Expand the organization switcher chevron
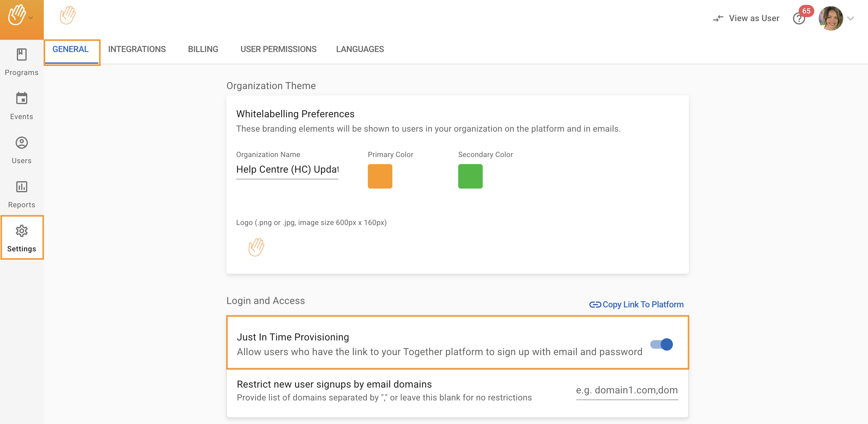The height and width of the screenshot is (424, 868). [x=31, y=18]
